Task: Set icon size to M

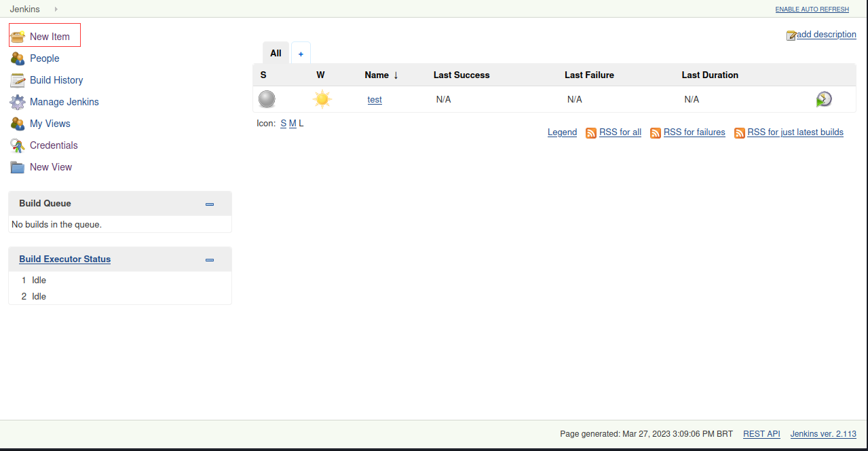Action: tap(293, 123)
